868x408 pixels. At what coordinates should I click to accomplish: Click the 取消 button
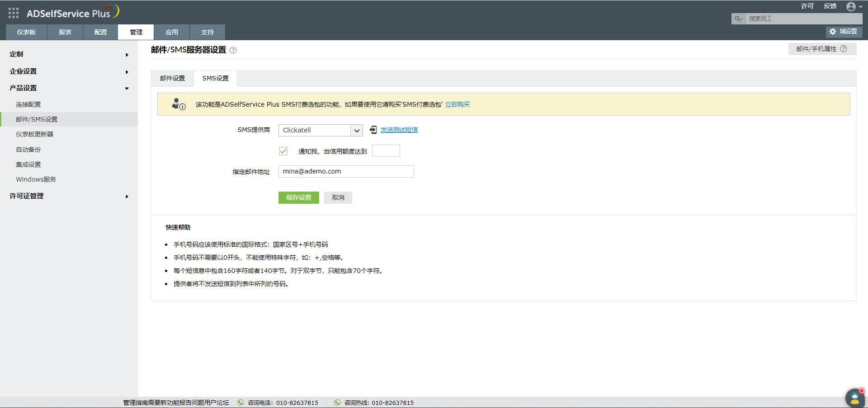click(x=338, y=197)
